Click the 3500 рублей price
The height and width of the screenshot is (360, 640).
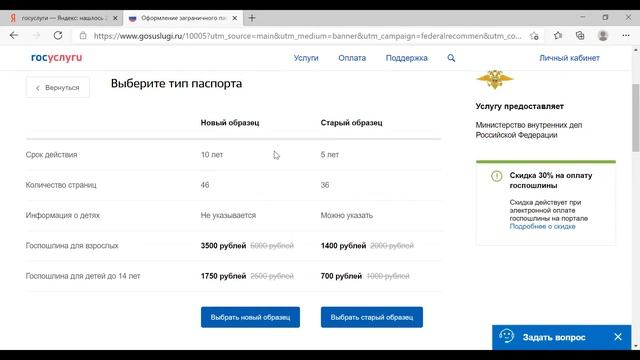tap(223, 246)
